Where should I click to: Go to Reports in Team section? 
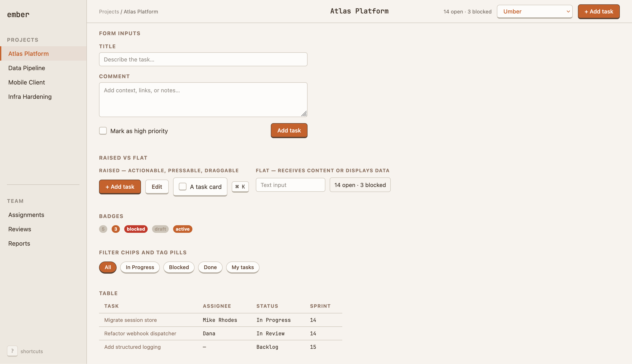click(19, 243)
